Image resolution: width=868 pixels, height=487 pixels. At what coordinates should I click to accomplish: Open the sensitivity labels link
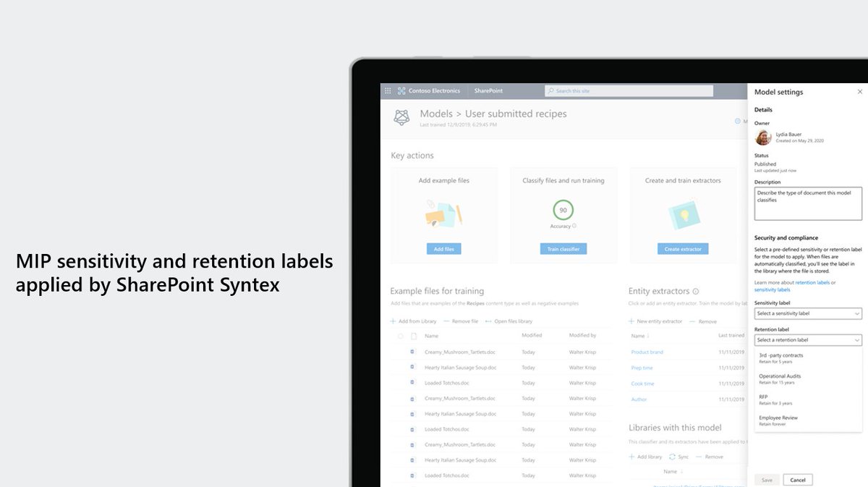[x=772, y=289]
